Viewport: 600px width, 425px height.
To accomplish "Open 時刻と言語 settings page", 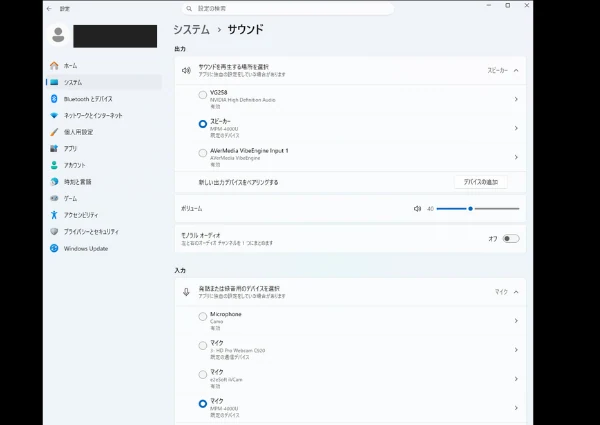I will point(104,182).
